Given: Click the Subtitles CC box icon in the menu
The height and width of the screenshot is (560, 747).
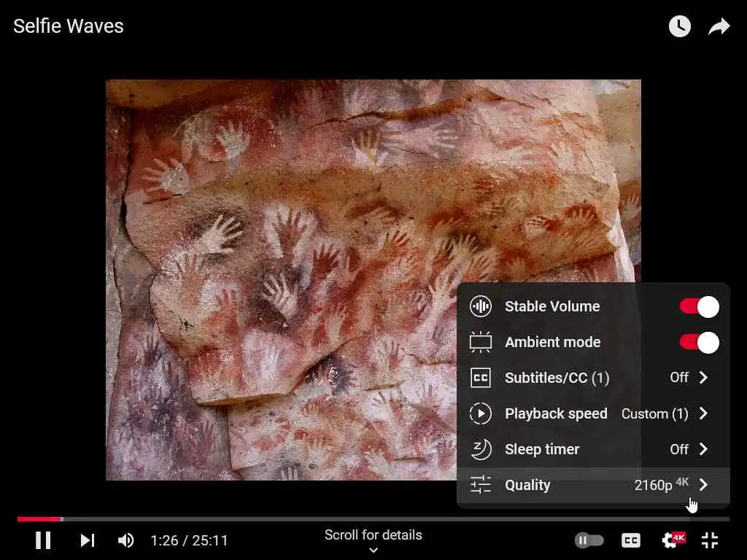Looking at the screenshot, I should tap(480, 378).
